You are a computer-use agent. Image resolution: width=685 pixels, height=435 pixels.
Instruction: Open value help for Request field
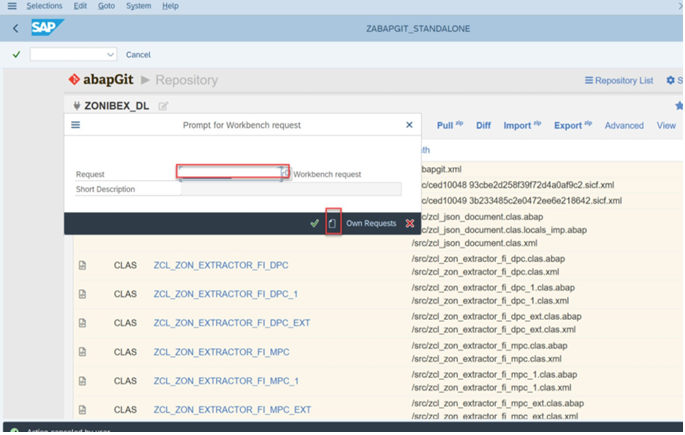[286, 173]
